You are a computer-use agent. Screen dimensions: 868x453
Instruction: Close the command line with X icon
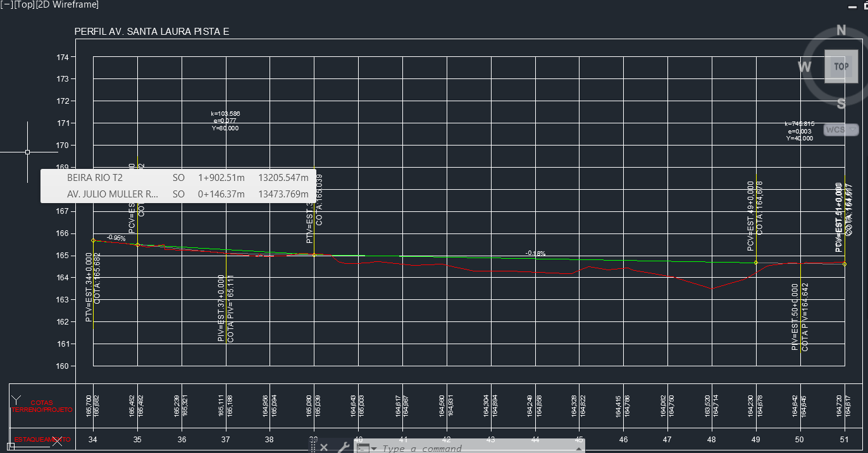[x=324, y=447]
